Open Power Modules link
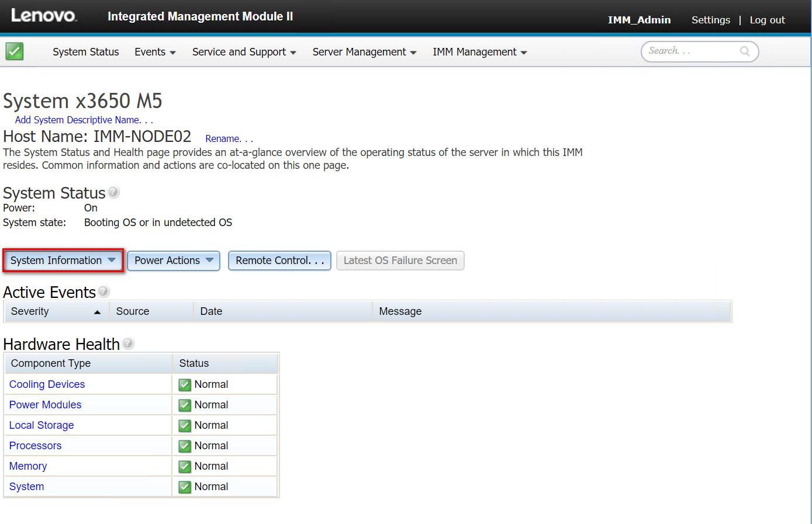This screenshot has height=524, width=812. 45,405
